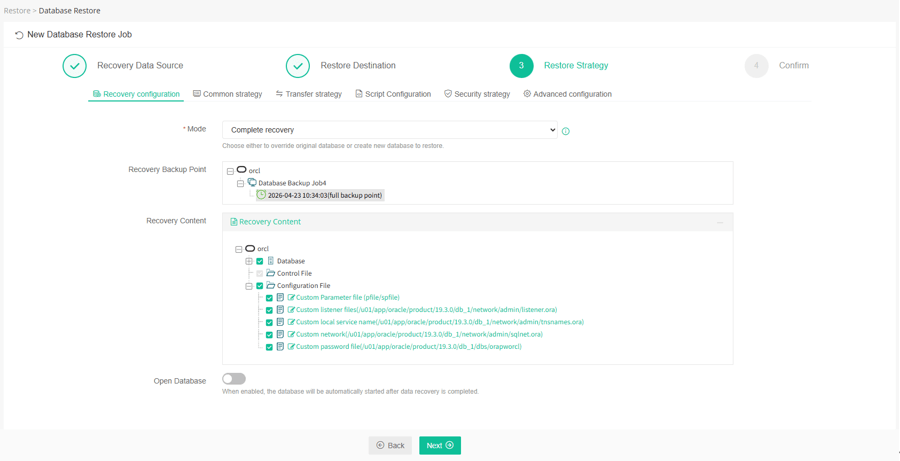Image resolution: width=900 pixels, height=461 pixels.
Task: Click the folder icon beside Configuration File
Action: pyautogui.click(x=270, y=285)
